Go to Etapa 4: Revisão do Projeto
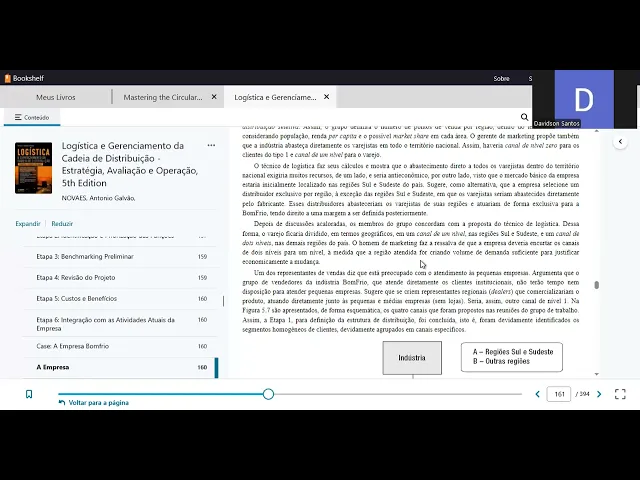This screenshot has width=640, height=480. pos(121,278)
